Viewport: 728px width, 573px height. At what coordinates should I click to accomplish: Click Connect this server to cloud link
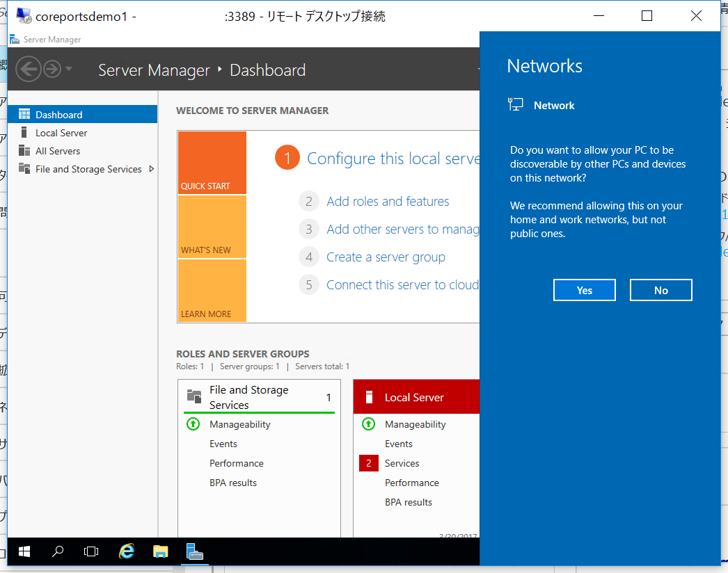pos(402,285)
